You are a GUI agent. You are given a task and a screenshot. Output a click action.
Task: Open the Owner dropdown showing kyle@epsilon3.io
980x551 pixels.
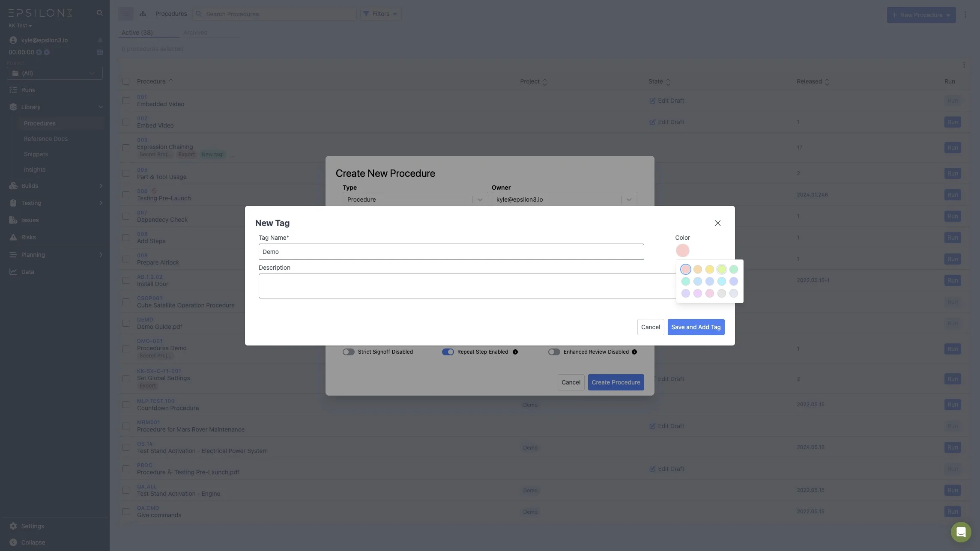pos(564,200)
